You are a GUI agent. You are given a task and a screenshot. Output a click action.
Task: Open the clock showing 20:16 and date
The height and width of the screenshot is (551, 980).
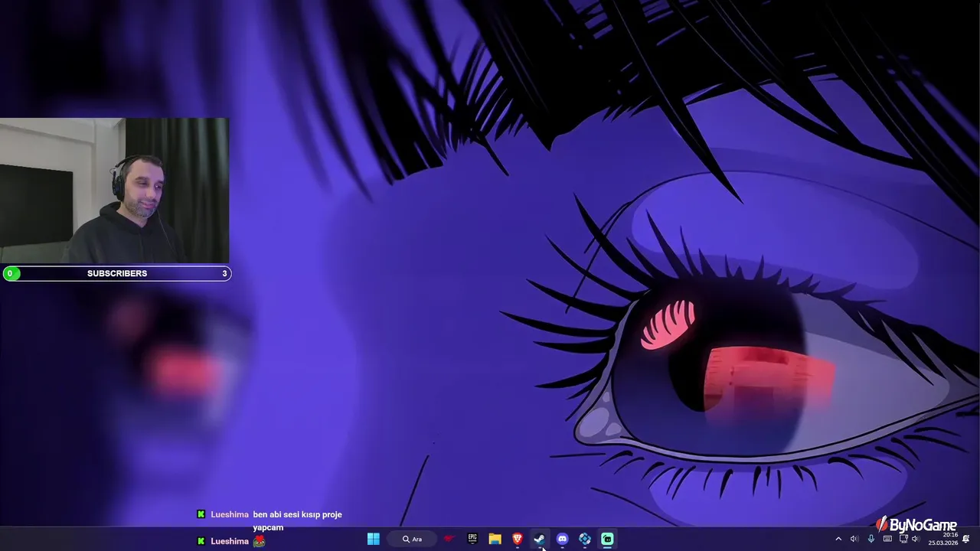click(x=943, y=539)
